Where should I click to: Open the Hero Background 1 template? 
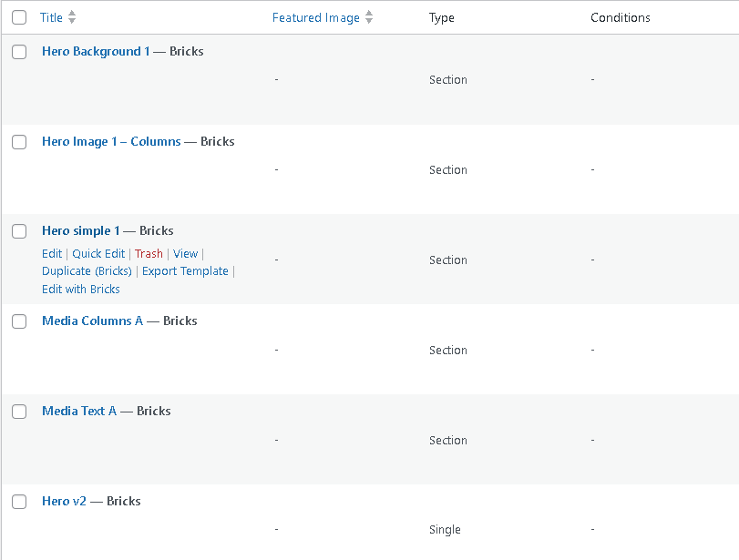coord(95,51)
